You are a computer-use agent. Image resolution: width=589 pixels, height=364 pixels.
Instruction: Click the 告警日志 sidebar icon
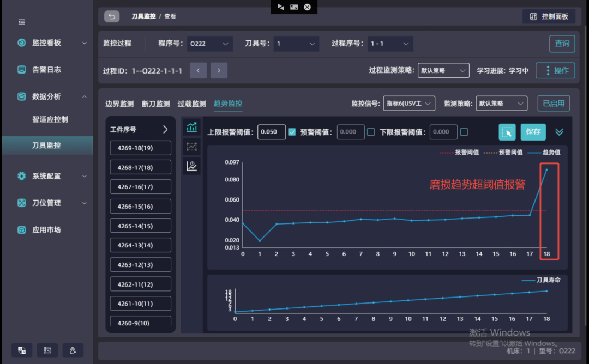coord(22,69)
